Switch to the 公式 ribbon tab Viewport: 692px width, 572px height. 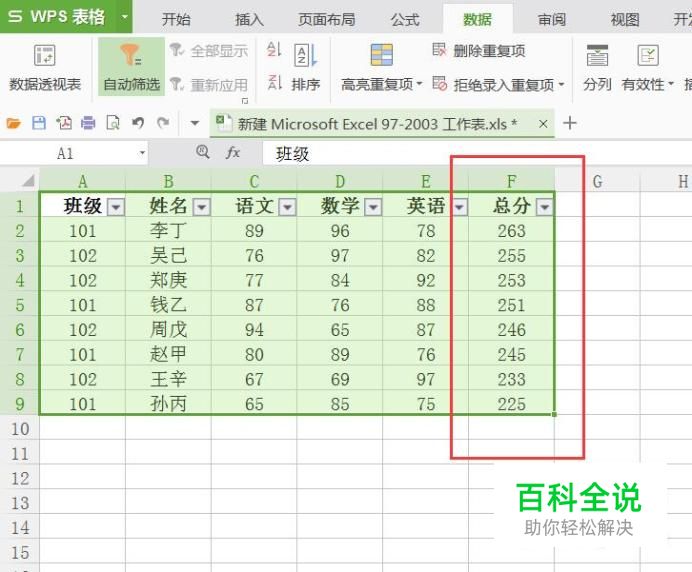pyautogui.click(x=405, y=19)
